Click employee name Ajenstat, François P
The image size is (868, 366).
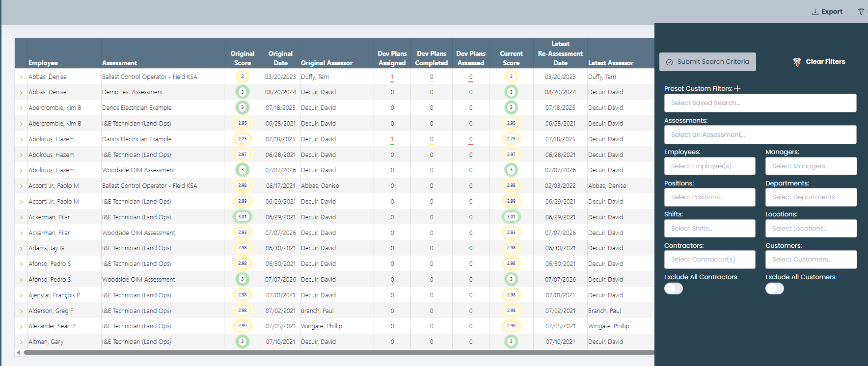[54, 295]
